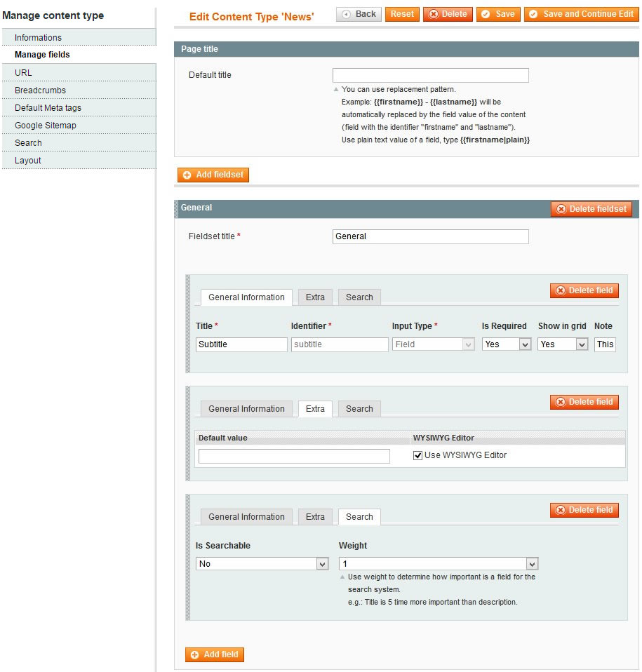Switch first field to Search tab
This screenshot has height=672, width=642.
click(x=359, y=297)
